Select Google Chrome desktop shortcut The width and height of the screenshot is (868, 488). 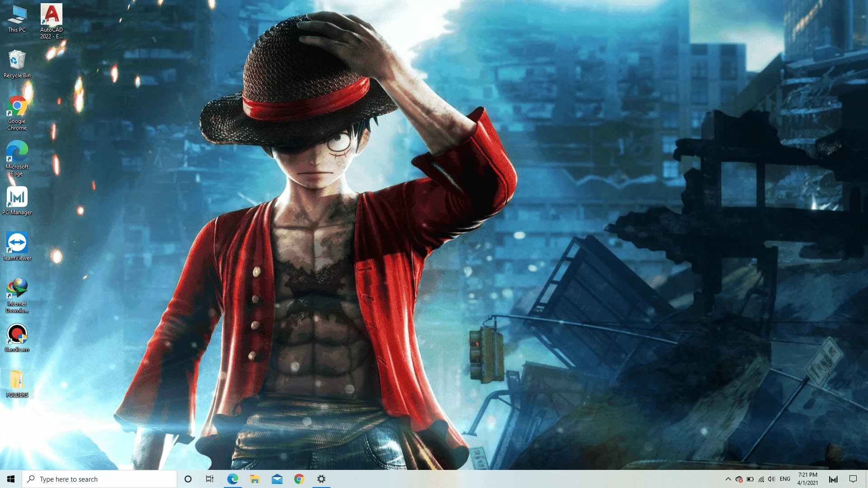click(17, 113)
